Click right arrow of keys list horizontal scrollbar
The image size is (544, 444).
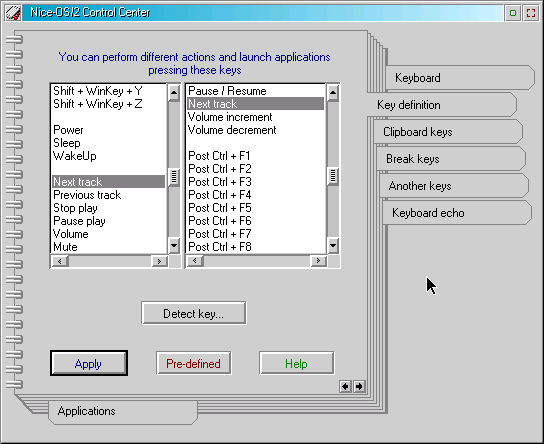pyautogui.click(x=159, y=261)
